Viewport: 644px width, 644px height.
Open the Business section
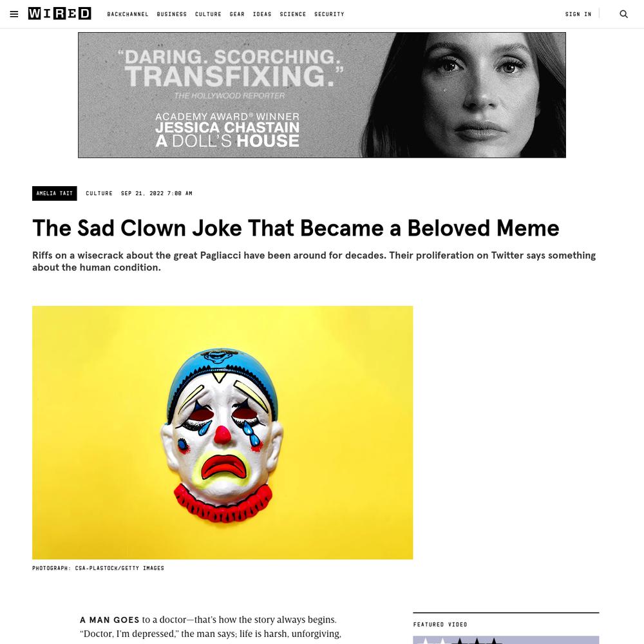(x=172, y=14)
